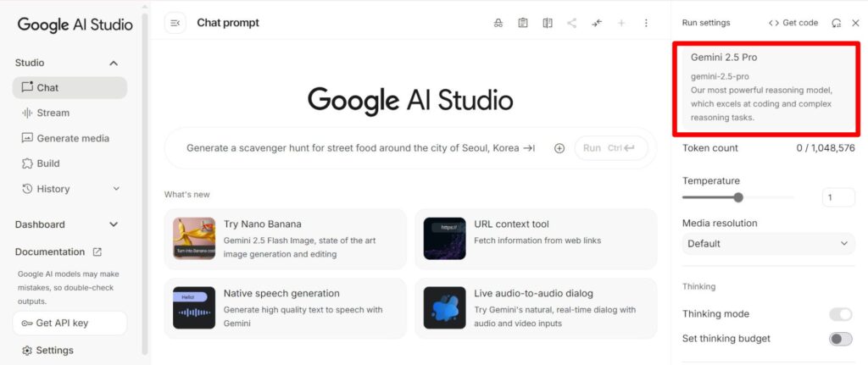868x365 pixels.
Task: Open the Try Nano Banana card
Action: pyautogui.click(x=285, y=239)
